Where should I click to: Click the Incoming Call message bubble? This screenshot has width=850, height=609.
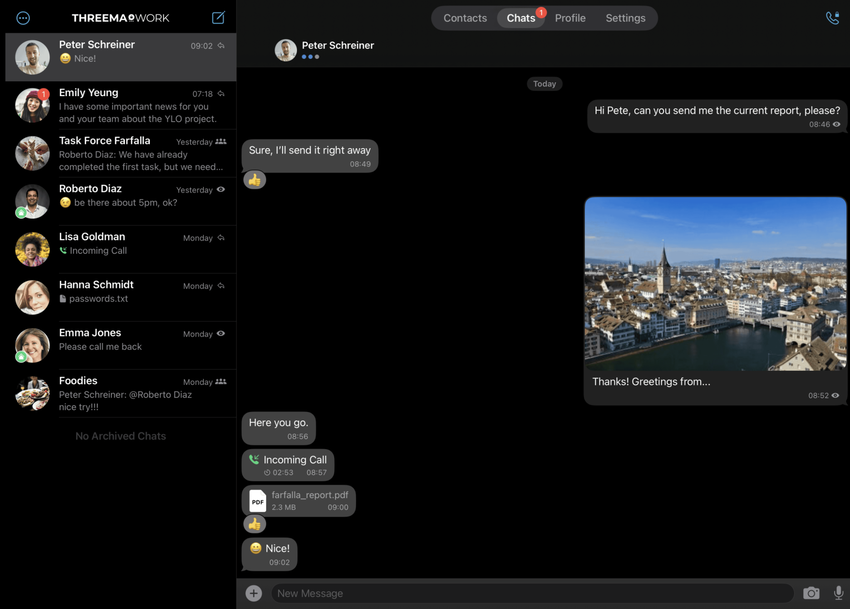pyautogui.click(x=288, y=465)
